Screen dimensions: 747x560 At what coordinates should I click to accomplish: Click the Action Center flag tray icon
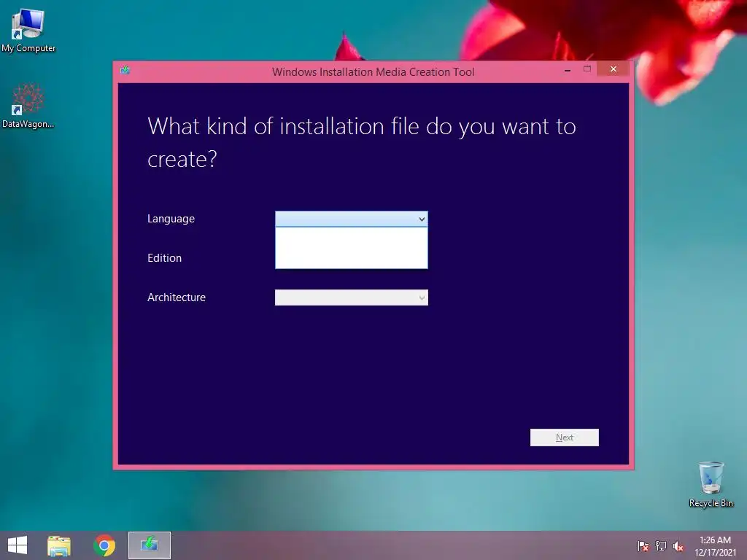[x=643, y=546]
